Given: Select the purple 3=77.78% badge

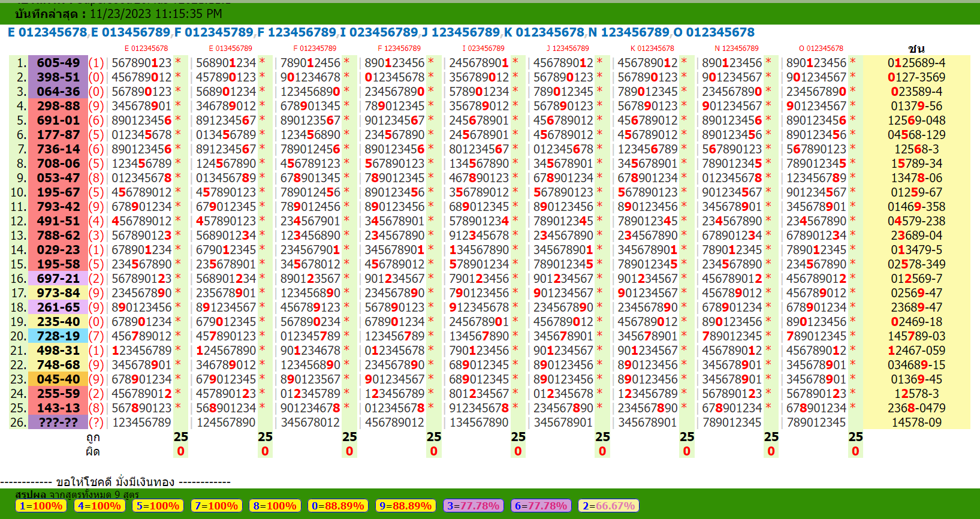Looking at the screenshot, I should [474, 506].
